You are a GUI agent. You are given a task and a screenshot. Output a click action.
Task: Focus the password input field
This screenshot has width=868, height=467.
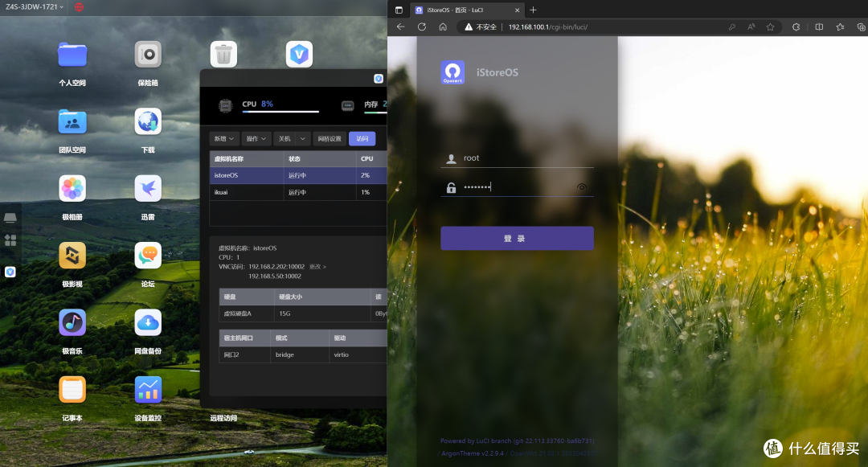click(517, 187)
